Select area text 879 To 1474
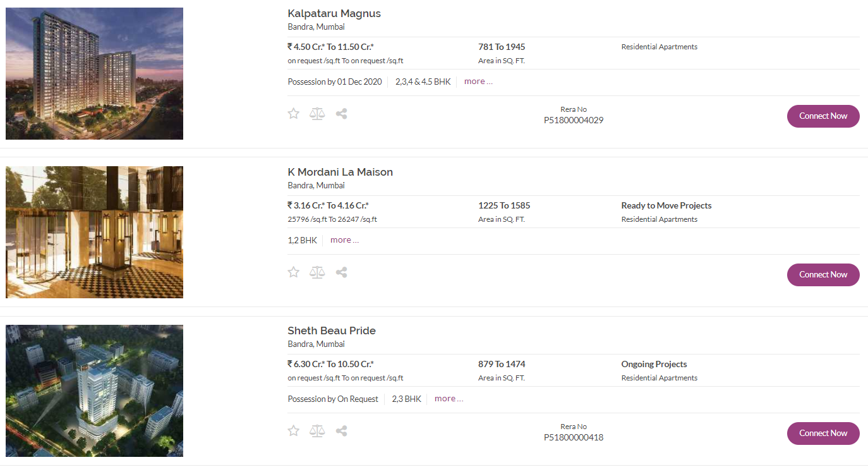The height and width of the screenshot is (467, 868). click(x=502, y=364)
